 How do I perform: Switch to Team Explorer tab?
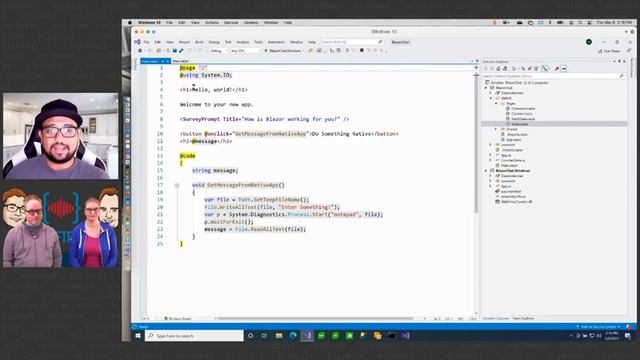pos(523,318)
